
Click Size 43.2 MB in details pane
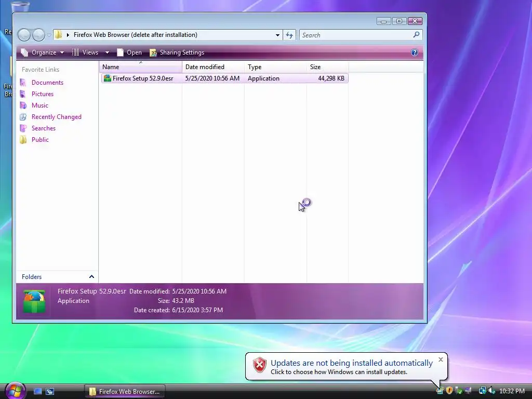(183, 301)
